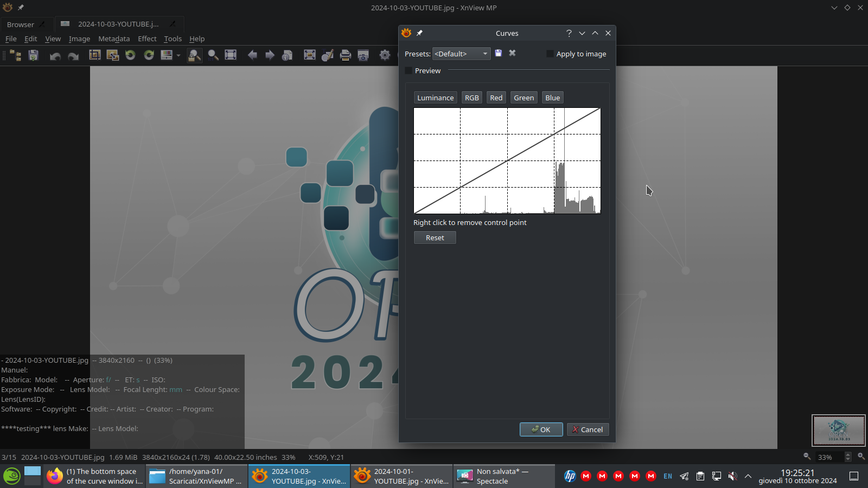Click the Resize image toolbar icon
This screenshot has height=488, width=868.
(x=113, y=55)
